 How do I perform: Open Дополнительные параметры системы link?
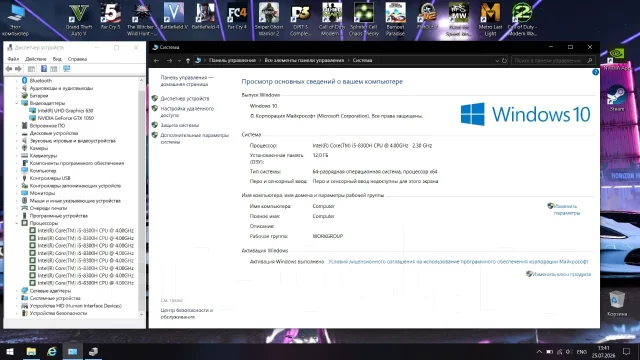tap(194, 139)
